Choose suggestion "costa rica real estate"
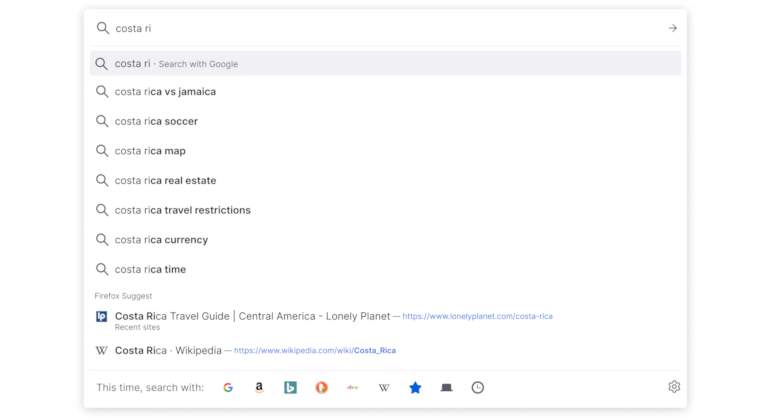770x420 pixels. pyautogui.click(x=385, y=180)
